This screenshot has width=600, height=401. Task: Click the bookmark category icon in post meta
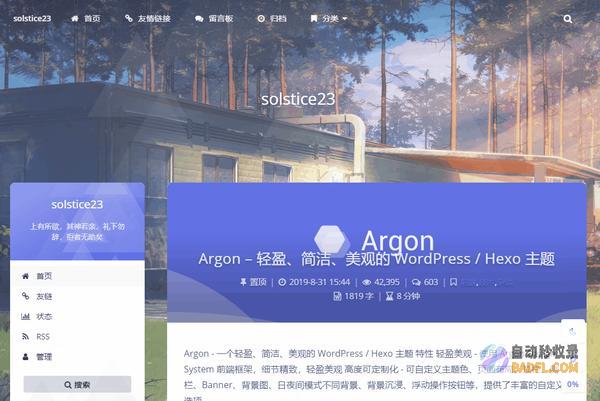(453, 282)
